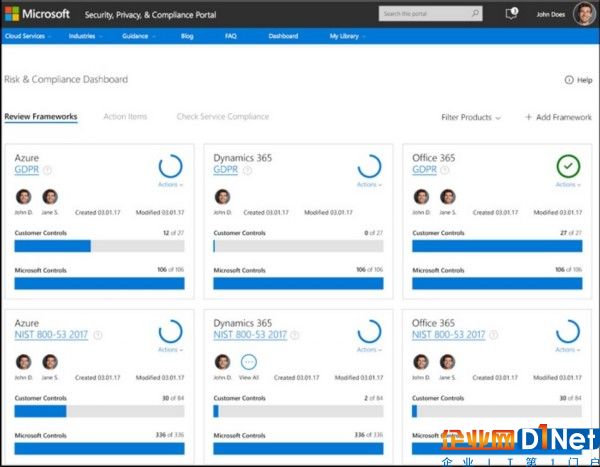Click the Search this portal field
Image resolution: width=600 pixels, height=467 pixels.
pos(430,14)
